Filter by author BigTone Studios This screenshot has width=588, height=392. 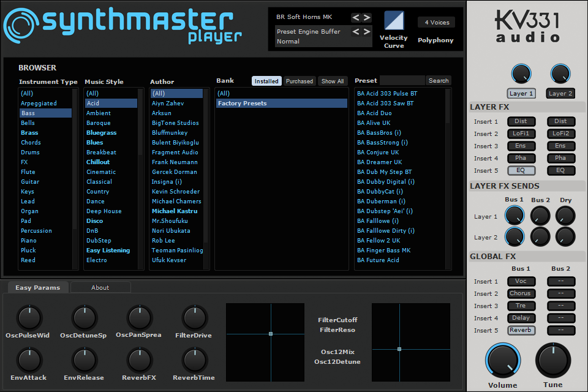coord(176,123)
